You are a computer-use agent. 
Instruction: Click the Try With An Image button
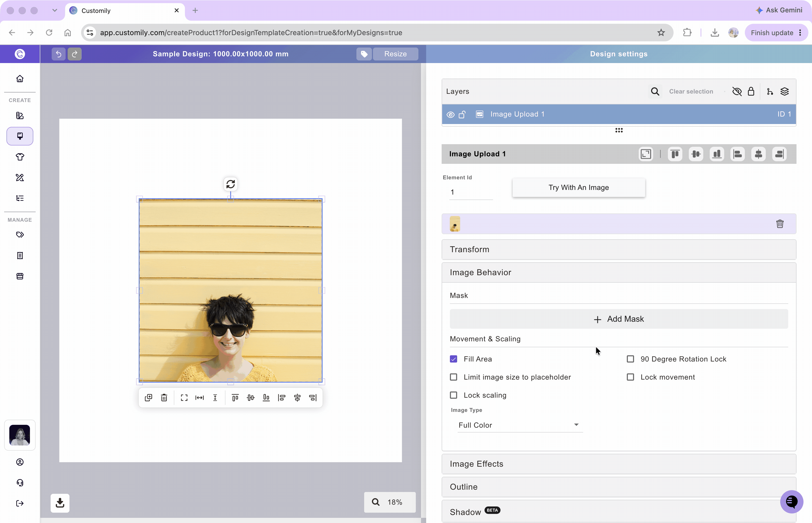(x=579, y=187)
